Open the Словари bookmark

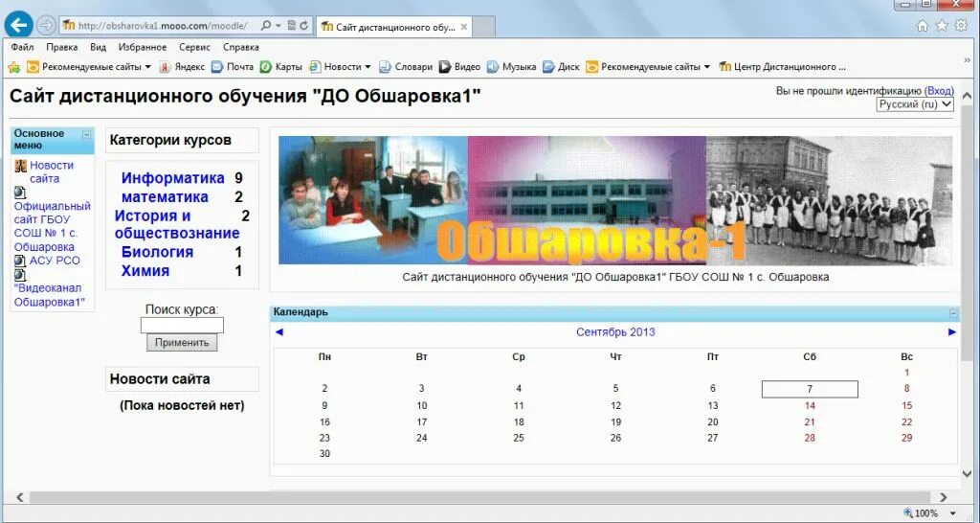406,67
